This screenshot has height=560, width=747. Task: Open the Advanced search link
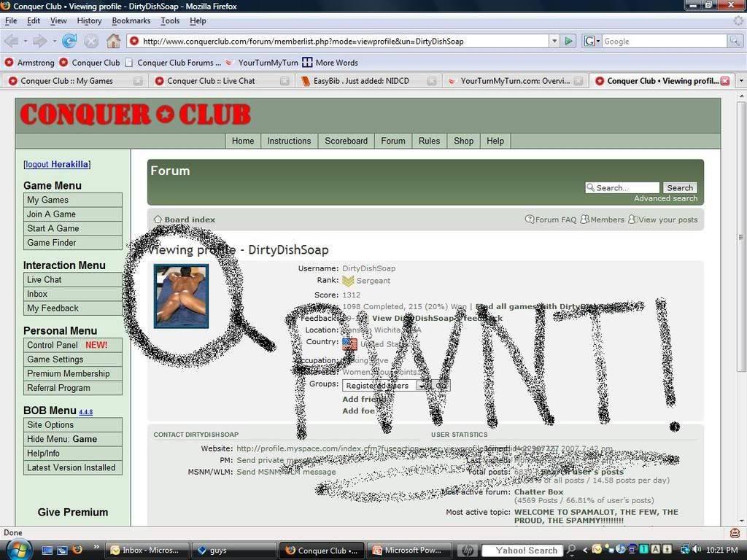pos(665,198)
